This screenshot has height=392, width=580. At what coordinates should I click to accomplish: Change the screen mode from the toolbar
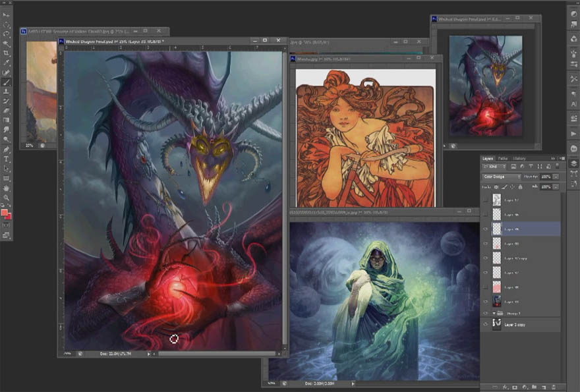(7, 235)
